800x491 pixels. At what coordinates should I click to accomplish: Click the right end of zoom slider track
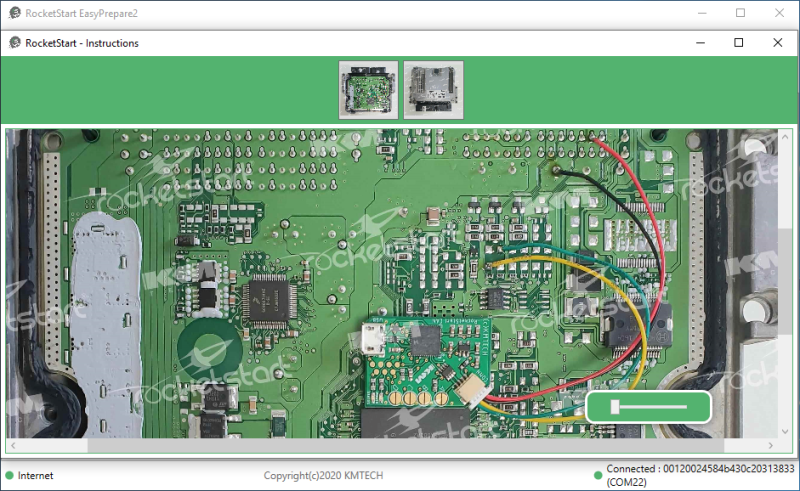(685, 407)
